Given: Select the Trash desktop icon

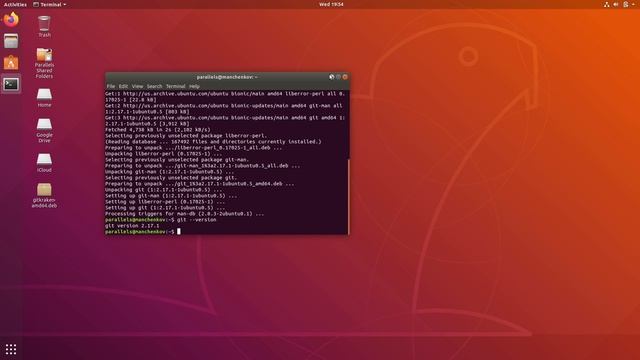Looking at the screenshot, I should point(44,27).
